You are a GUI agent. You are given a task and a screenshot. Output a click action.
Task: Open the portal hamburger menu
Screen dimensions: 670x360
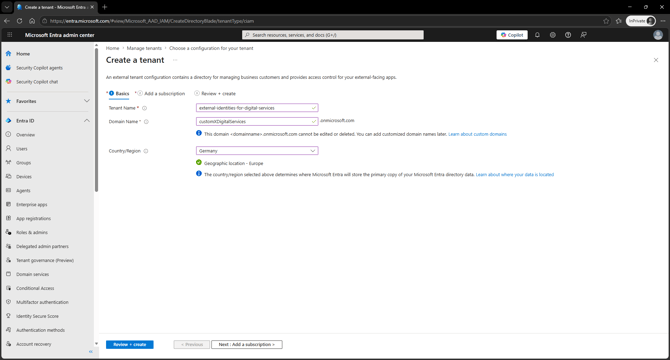pyautogui.click(x=9, y=35)
